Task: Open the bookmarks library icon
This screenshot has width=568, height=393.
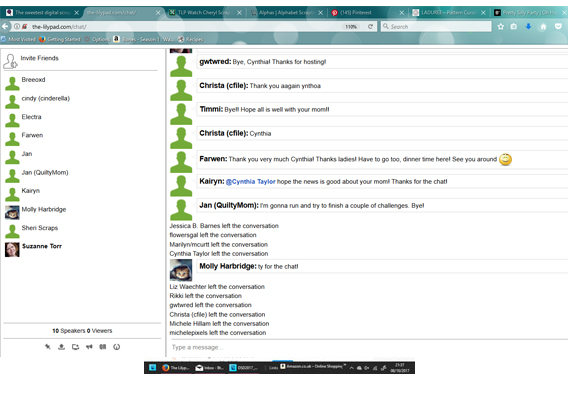Action: (514, 26)
